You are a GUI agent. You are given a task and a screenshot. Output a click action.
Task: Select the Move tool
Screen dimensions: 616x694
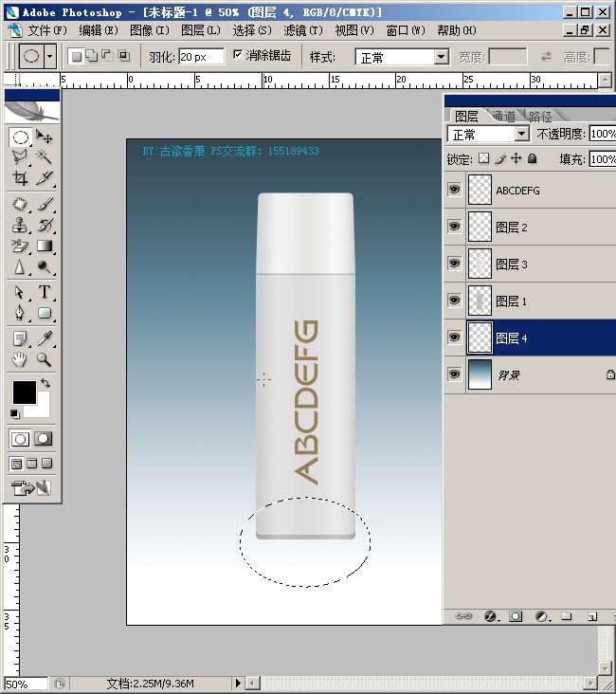coord(44,137)
